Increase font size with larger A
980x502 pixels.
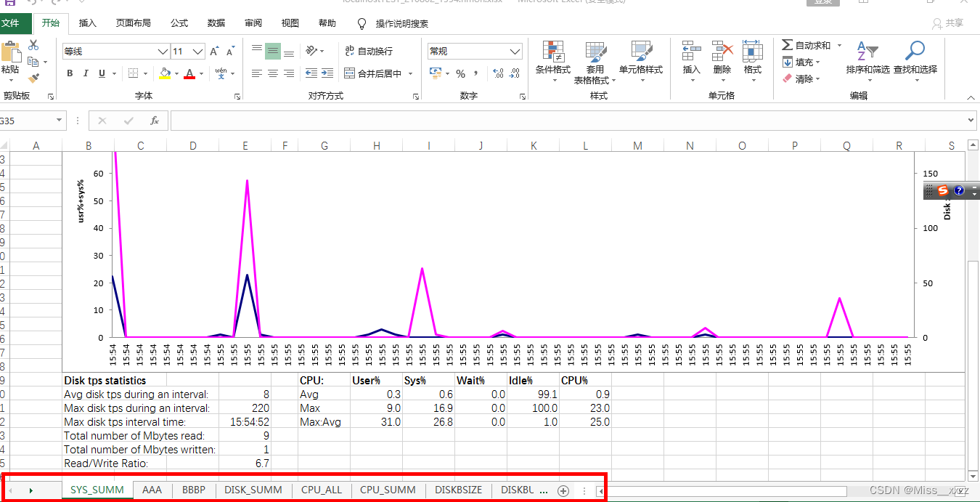[214, 52]
